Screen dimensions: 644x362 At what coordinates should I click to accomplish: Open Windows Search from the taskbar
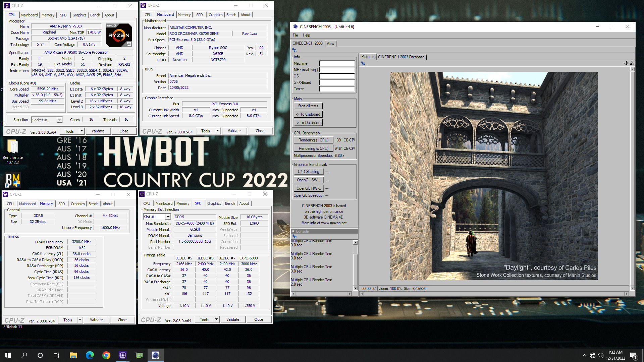point(24,355)
